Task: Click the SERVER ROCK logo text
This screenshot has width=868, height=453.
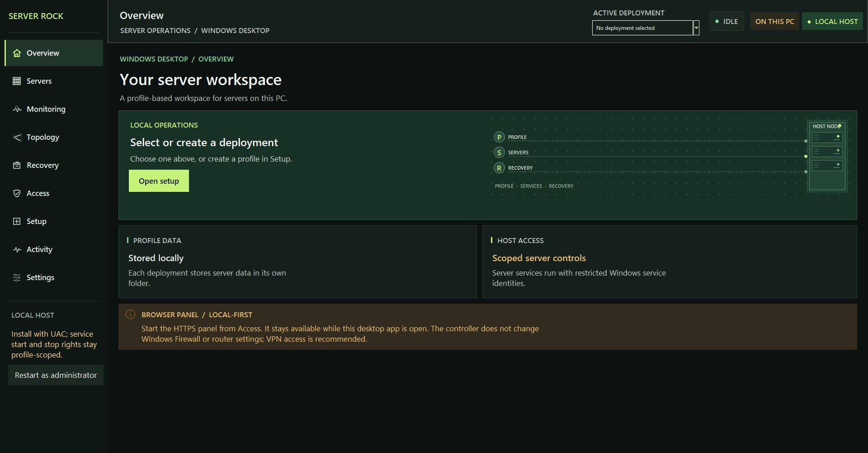Action: pyautogui.click(x=36, y=16)
